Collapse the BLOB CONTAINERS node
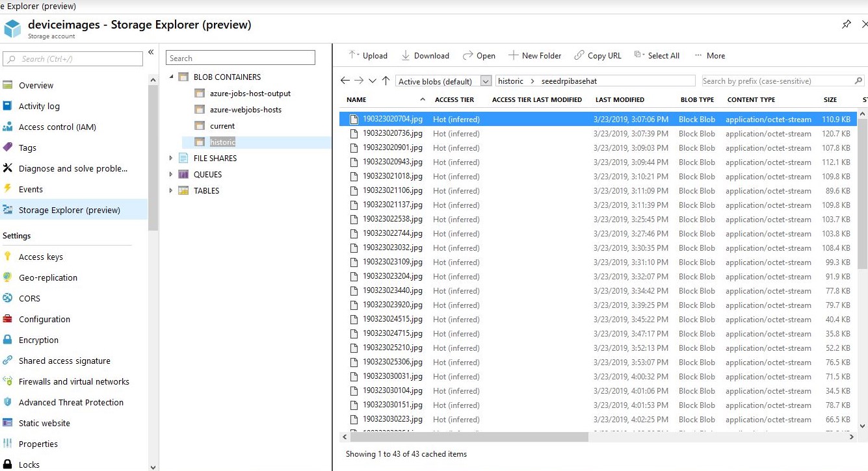The image size is (868, 471). pos(172,77)
